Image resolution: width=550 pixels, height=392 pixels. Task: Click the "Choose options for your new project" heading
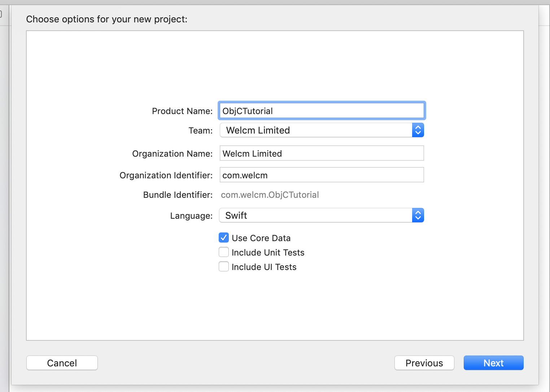107,19
